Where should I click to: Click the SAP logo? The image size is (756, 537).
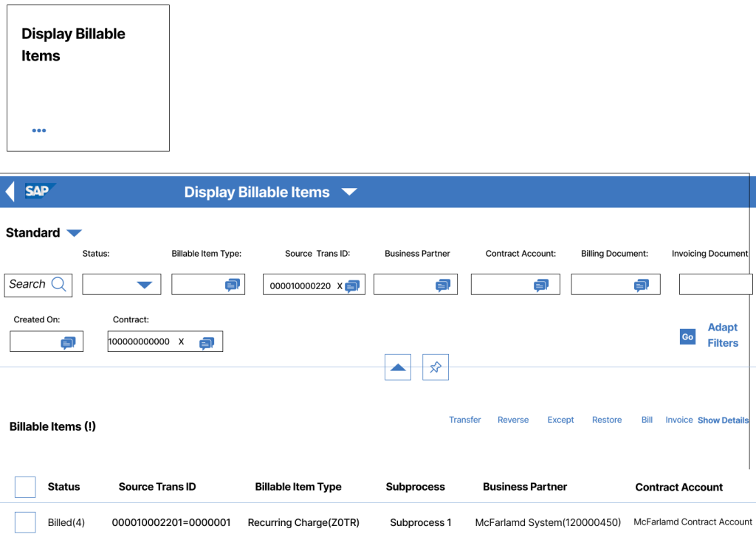(38, 191)
